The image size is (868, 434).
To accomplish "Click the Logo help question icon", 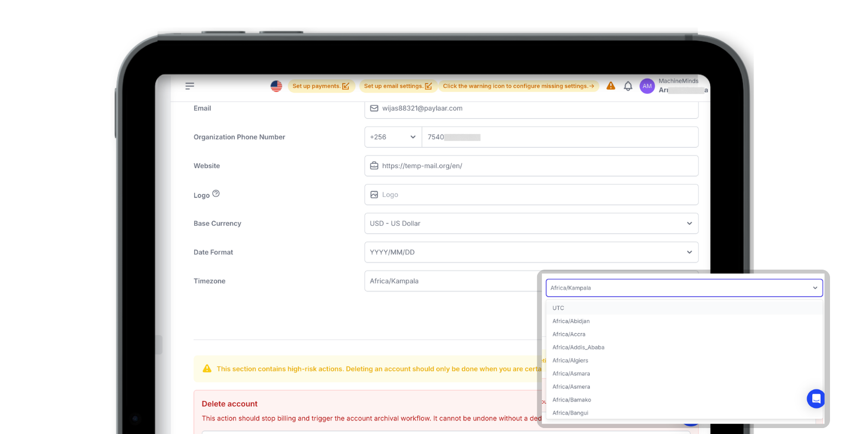I will 216,194.
